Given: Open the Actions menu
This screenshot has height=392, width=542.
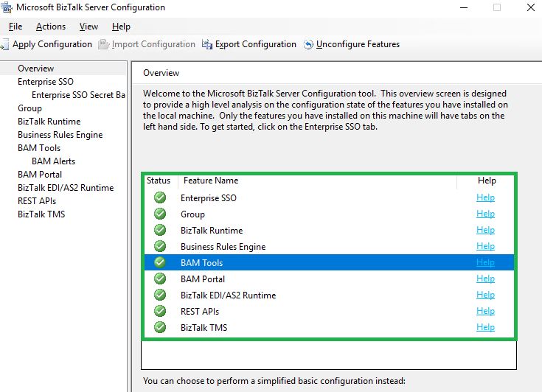Looking at the screenshot, I should pyautogui.click(x=51, y=27).
